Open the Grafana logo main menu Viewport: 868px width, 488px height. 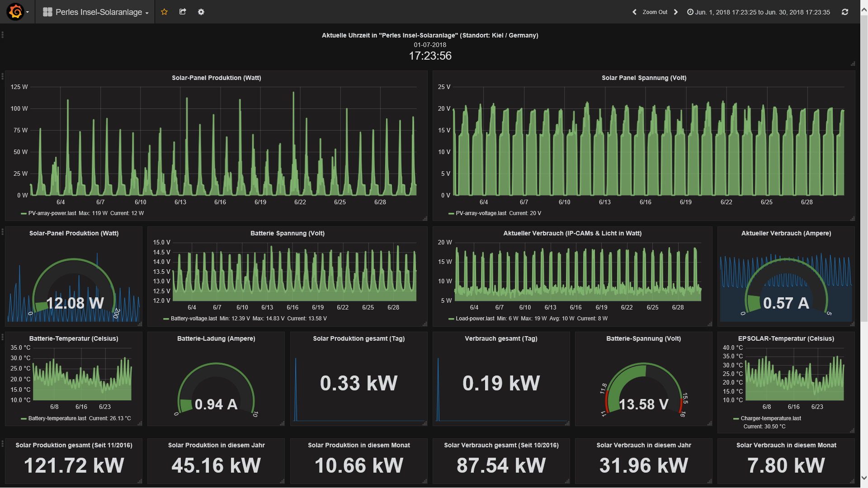click(x=16, y=12)
